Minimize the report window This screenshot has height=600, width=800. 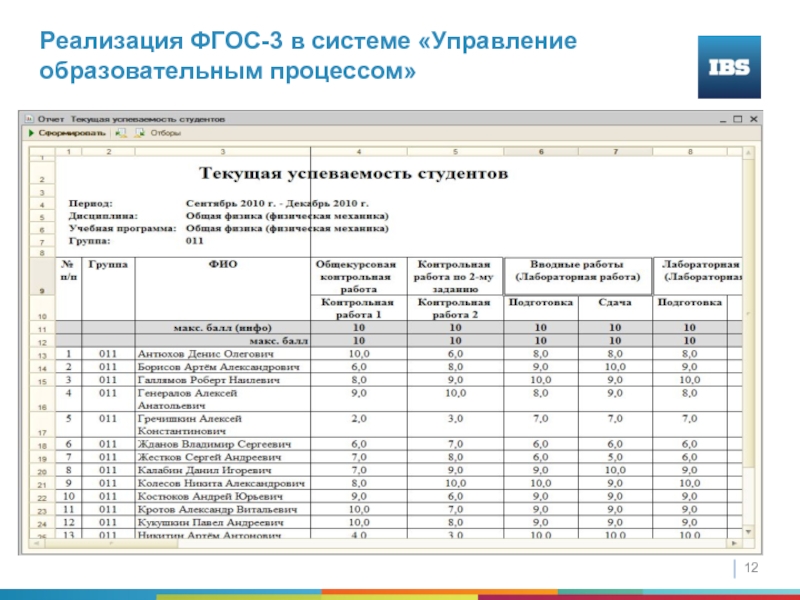[723, 119]
